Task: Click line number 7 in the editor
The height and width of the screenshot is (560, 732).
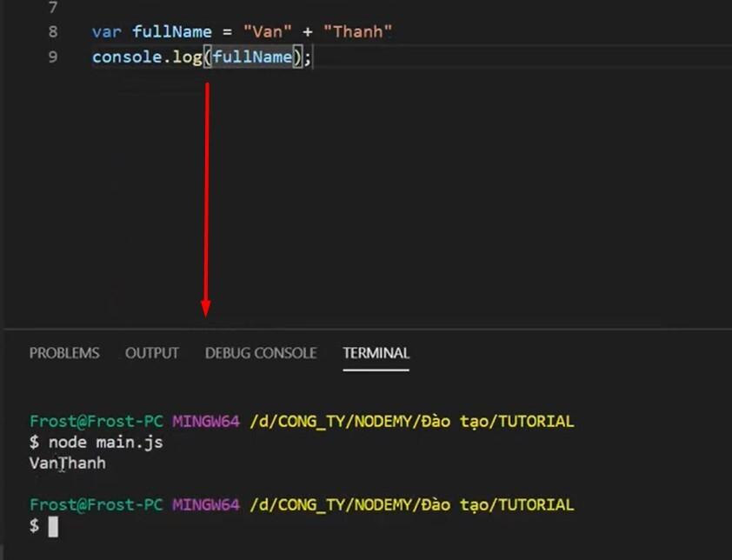Action: coord(51,9)
